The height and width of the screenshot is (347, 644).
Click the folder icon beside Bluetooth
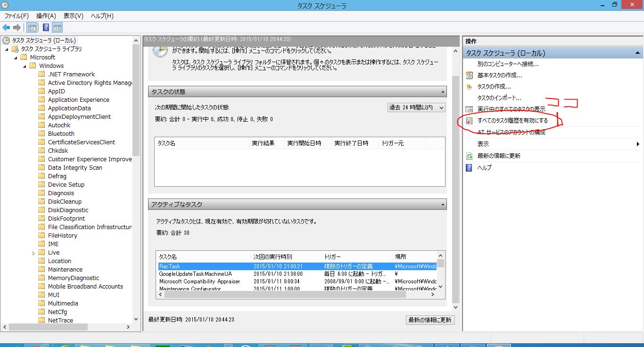42,133
